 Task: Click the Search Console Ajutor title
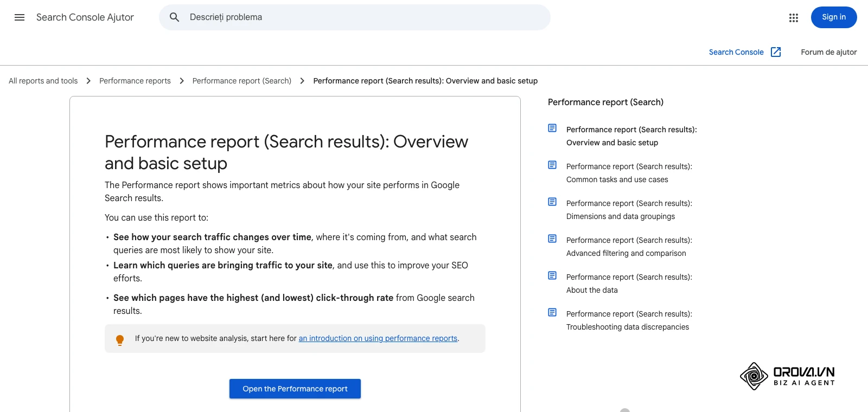(85, 17)
